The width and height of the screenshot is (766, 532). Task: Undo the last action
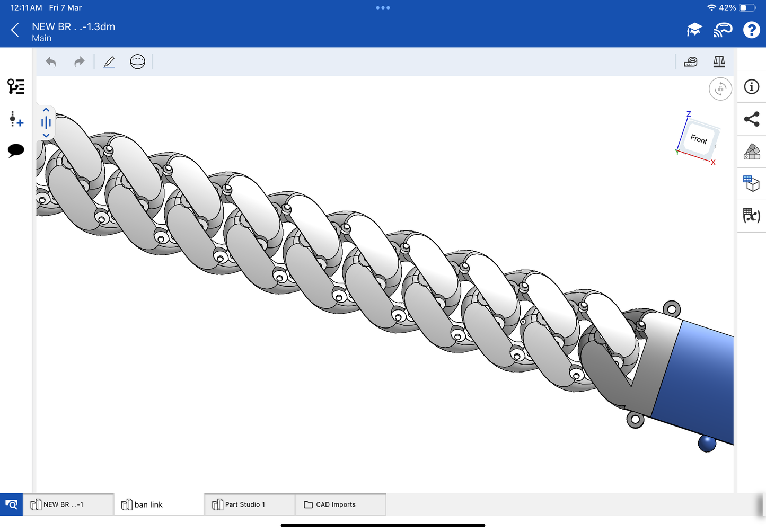51,62
